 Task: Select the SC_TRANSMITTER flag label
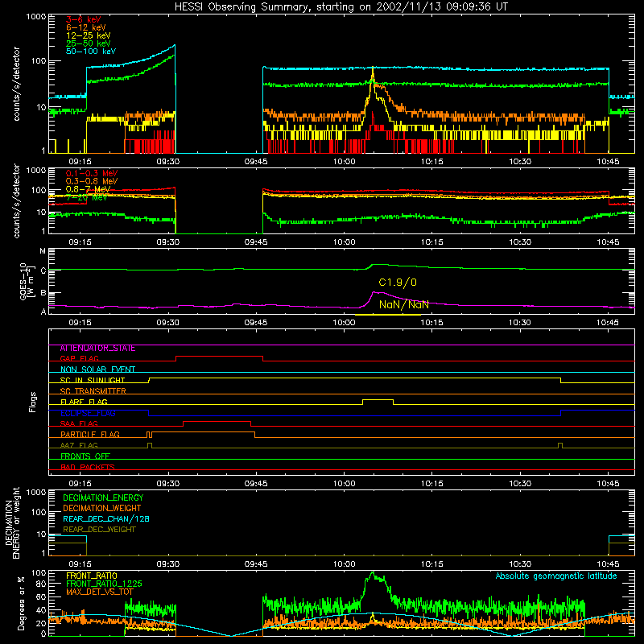pos(93,391)
